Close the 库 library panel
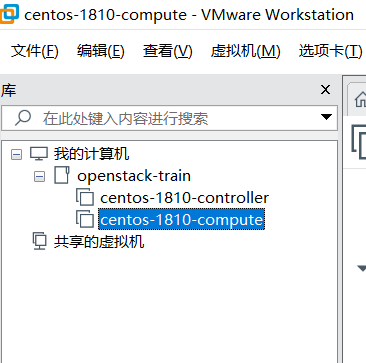 [x=325, y=90]
